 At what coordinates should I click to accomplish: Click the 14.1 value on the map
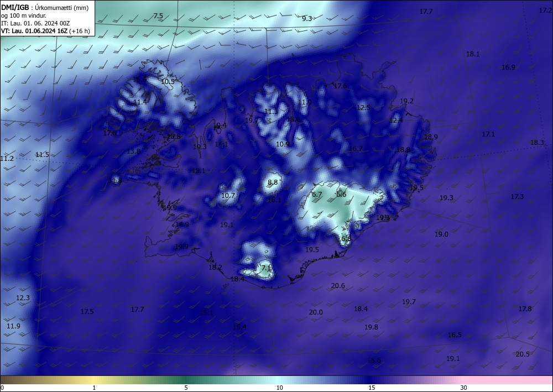221,144
